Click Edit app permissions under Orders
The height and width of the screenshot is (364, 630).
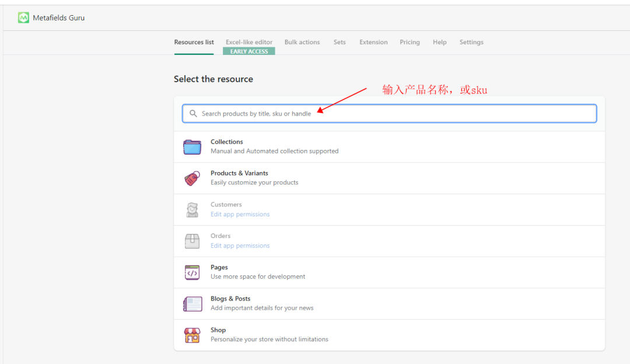[x=240, y=246]
